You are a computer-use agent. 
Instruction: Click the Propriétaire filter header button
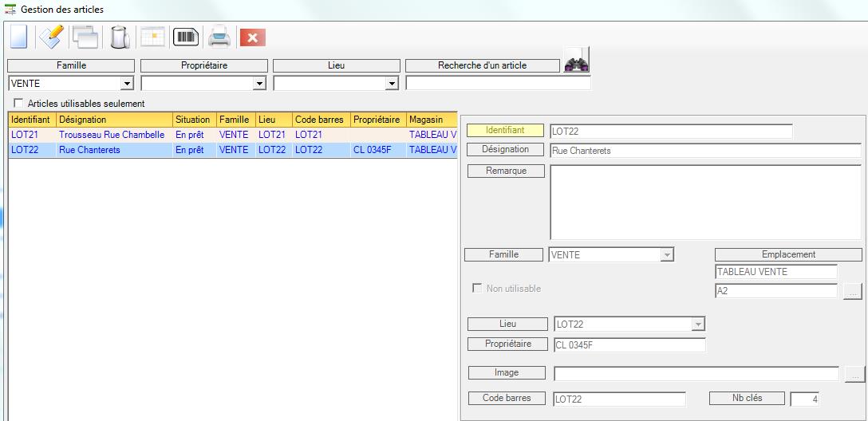(204, 65)
